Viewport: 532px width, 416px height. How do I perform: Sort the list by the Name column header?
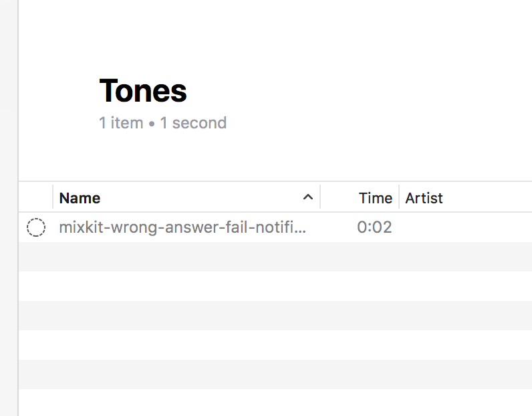click(x=80, y=198)
